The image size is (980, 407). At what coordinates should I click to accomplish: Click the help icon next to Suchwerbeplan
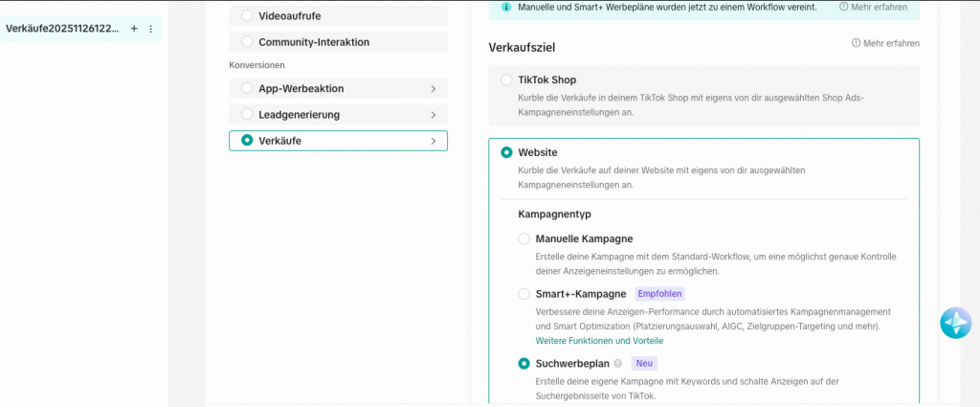click(617, 364)
